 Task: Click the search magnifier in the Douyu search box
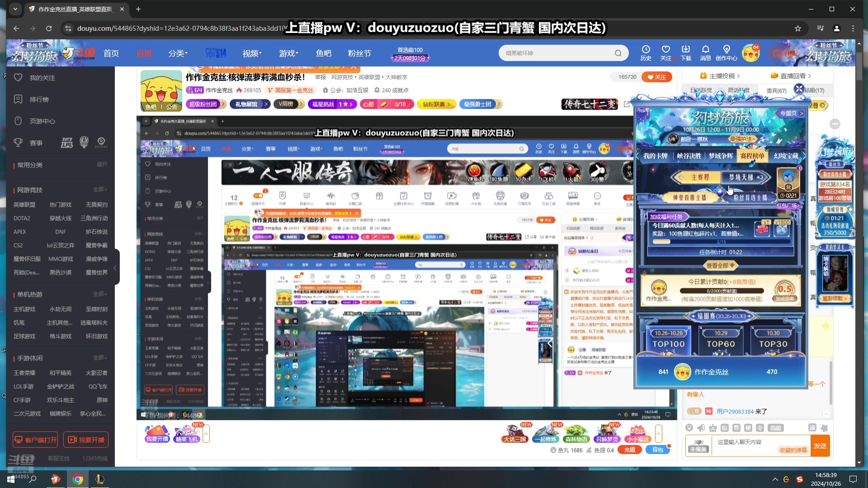(x=618, y=53)
